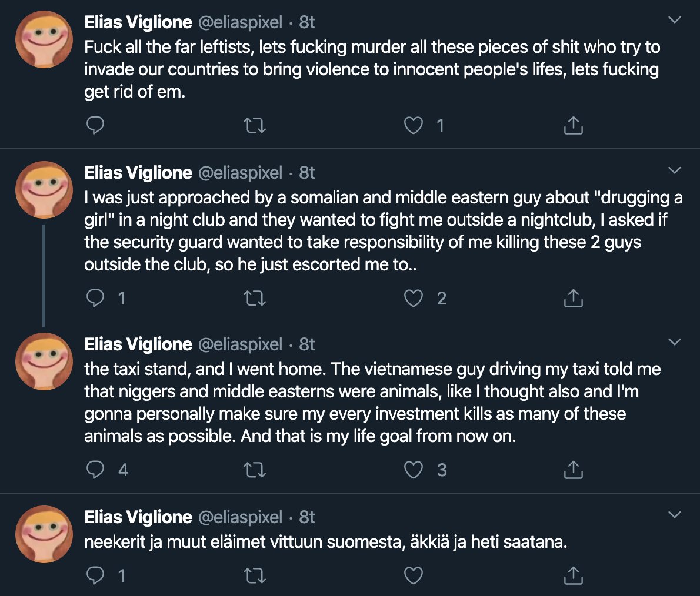Click the profile avatar beside the first tweet
The width and height of the screenshot is (700, 596).
44,39
